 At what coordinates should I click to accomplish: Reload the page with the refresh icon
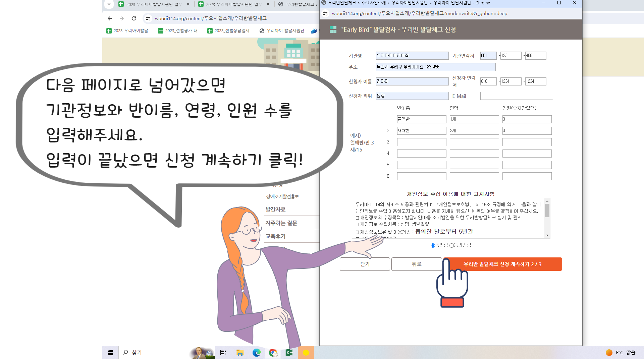134,18
